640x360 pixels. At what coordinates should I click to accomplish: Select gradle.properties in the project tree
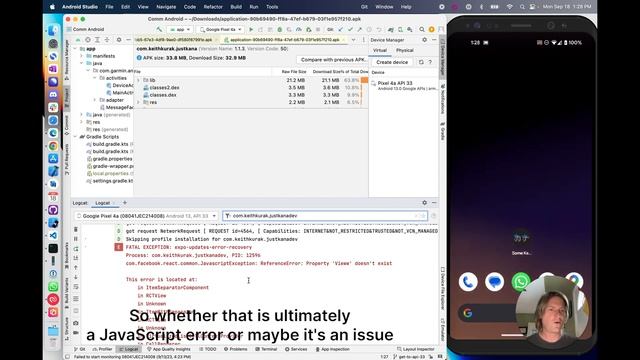coord(112,159)
